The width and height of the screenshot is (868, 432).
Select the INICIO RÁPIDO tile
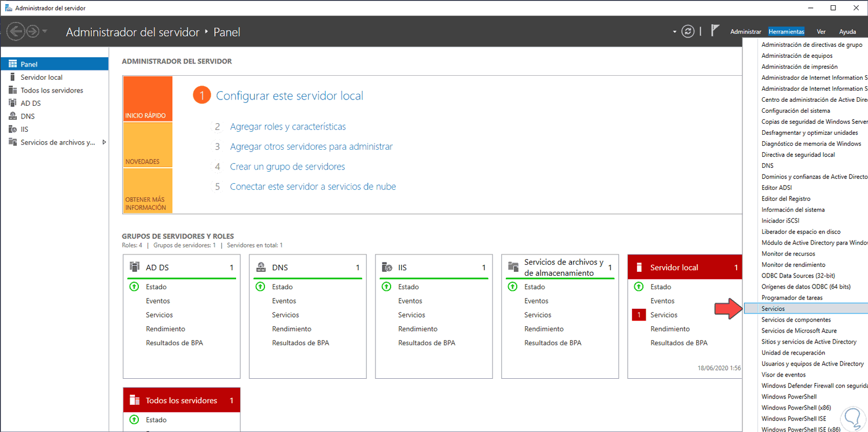pos(148,99)
